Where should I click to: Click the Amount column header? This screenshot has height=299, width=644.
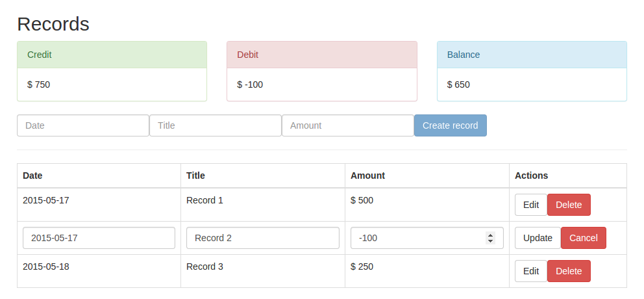pyautogui.click(x=367, y=175)
